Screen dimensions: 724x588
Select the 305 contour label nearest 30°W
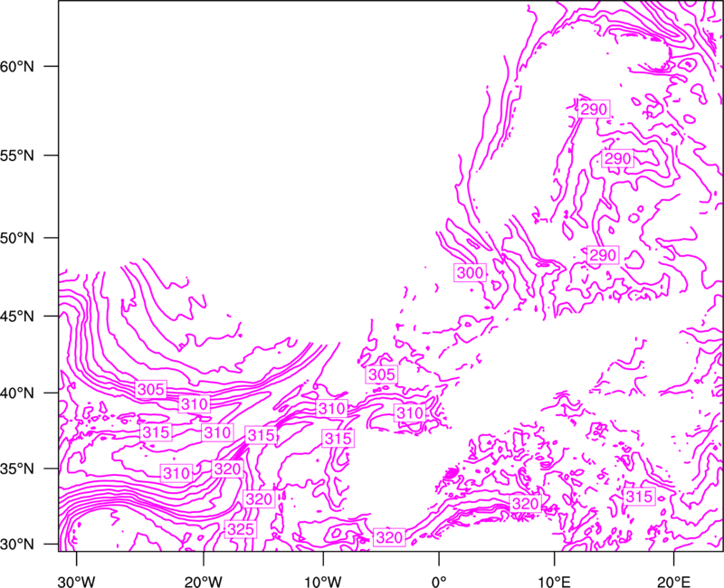pyautogui.click(x=151, y=390)
